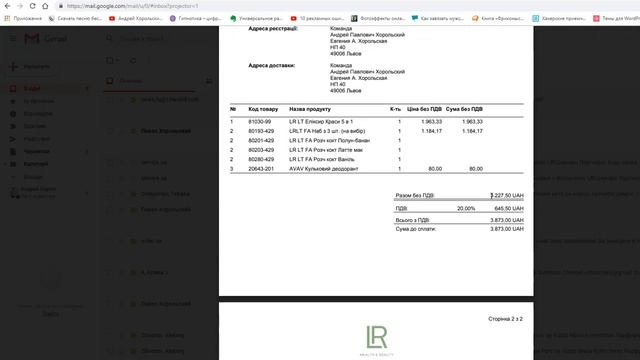Click product code 80201-429
The image size is (640, 360).
261,140
